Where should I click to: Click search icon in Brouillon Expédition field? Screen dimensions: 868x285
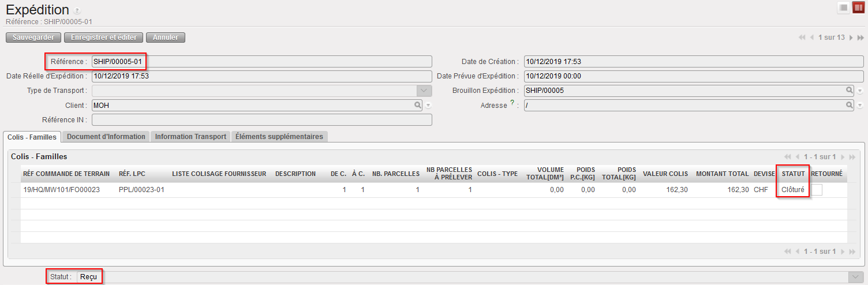(x=850, y=91)
